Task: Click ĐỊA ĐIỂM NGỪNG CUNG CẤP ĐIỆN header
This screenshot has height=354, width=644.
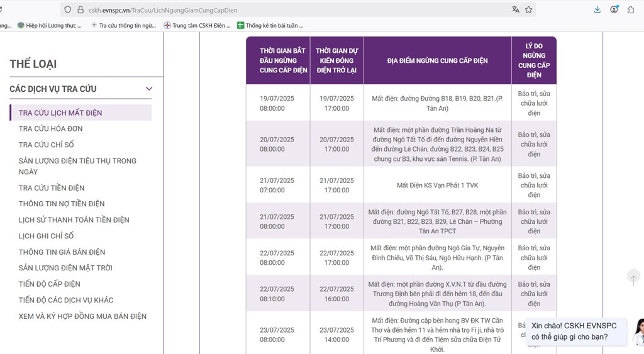Action: [x=438, y=60]
